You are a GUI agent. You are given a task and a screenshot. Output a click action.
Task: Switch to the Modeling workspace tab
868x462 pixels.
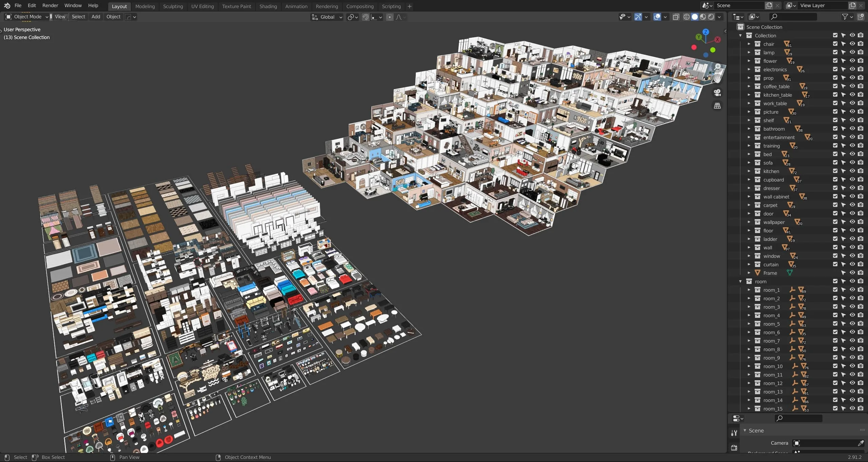145,6
